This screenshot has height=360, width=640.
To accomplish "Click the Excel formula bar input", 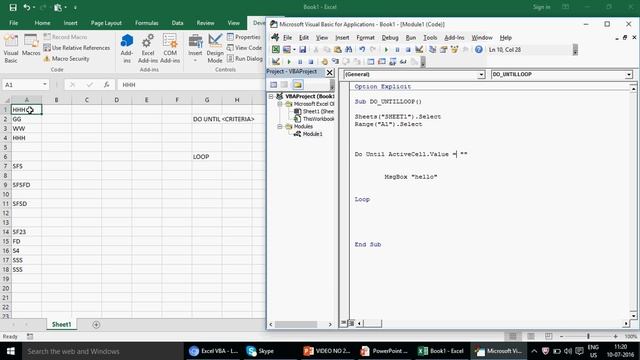I will 191,85.
